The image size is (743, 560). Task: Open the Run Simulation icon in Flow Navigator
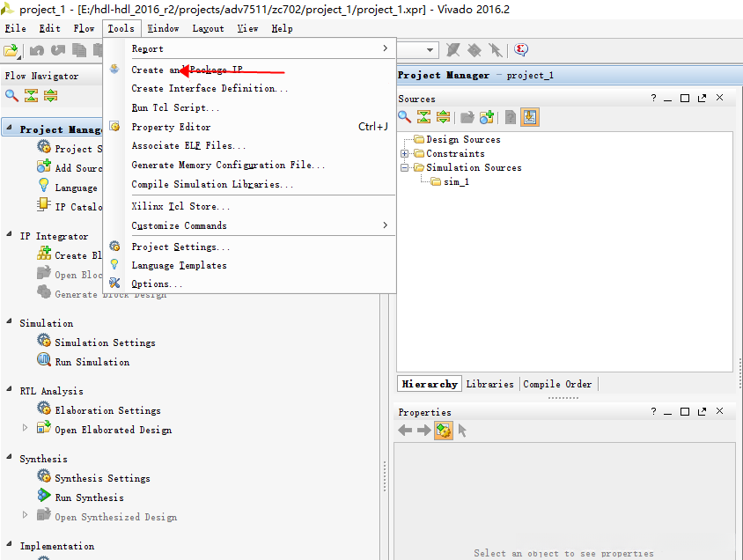[x=44, y=361]
